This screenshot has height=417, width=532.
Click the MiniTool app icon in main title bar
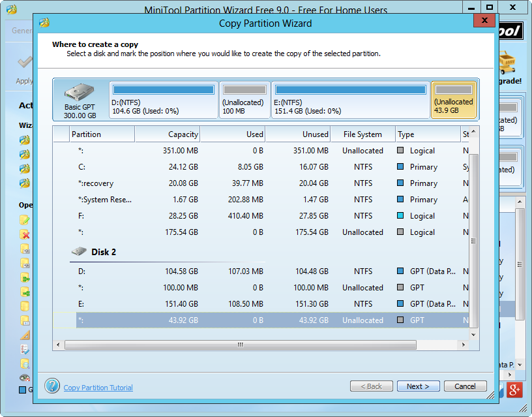[12, 10]
